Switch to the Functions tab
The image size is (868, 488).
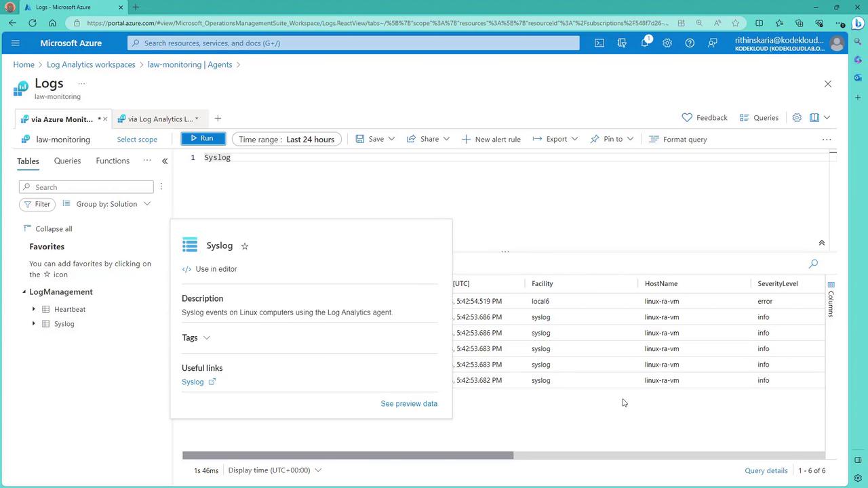coord(113,161)
